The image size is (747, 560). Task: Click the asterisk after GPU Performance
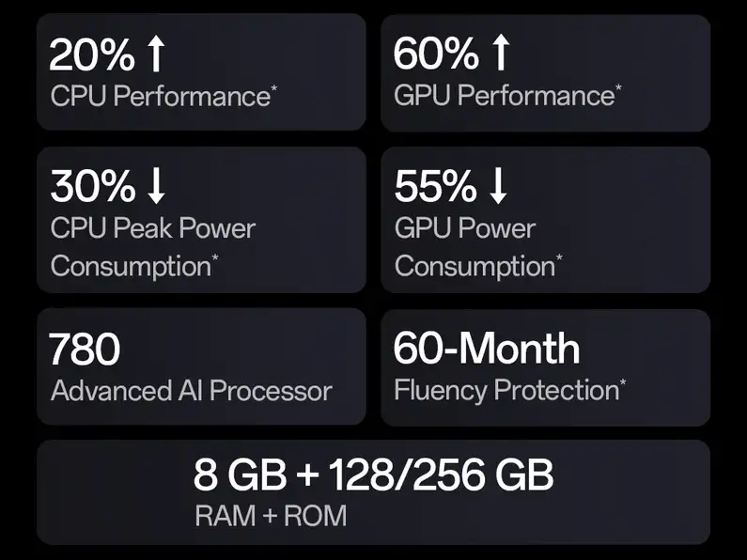[617, 89]
